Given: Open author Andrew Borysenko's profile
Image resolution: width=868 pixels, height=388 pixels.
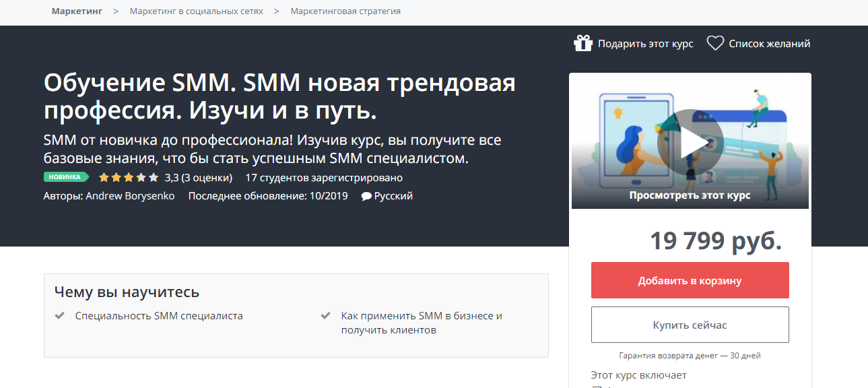Looking at the screenshot, I should tap(130, 196).
